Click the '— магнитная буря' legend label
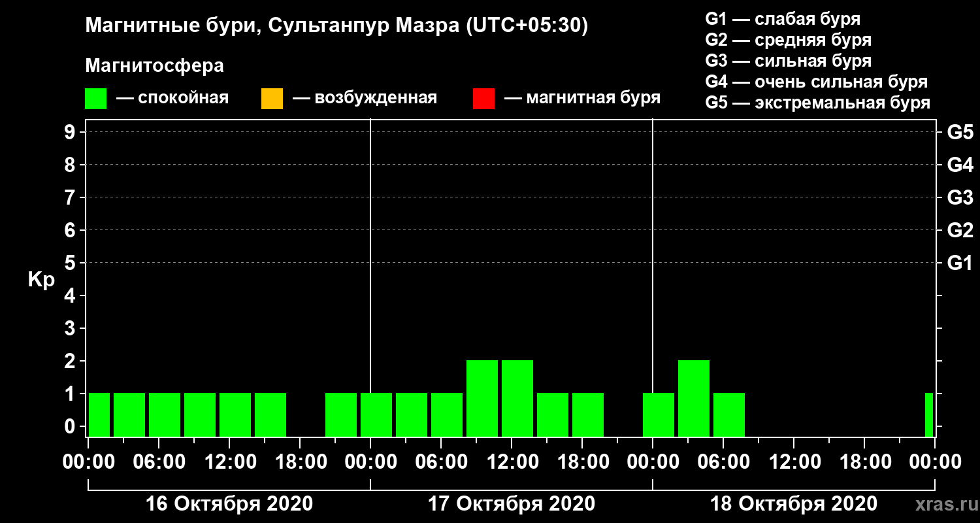 (x=583, y=98)
